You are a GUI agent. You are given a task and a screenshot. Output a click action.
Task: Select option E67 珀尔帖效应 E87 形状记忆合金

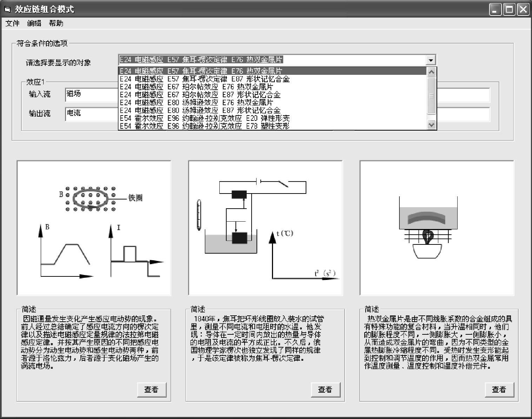273,95
